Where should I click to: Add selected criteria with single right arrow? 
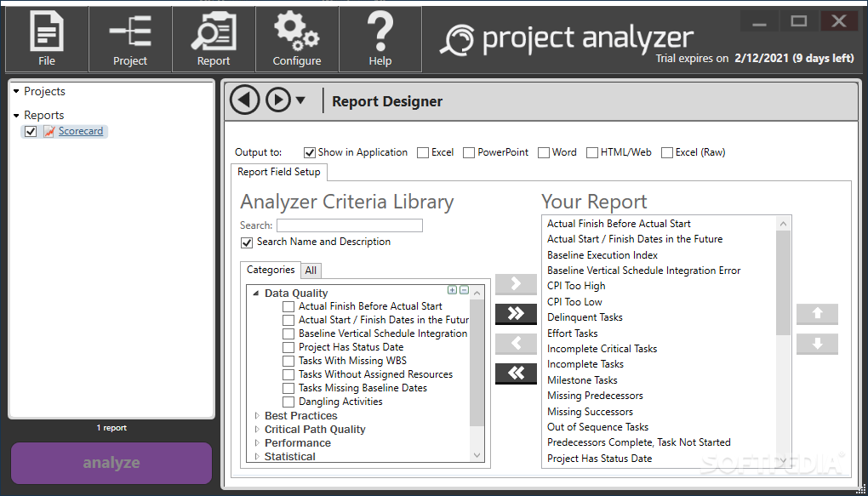tap(516, 284)
